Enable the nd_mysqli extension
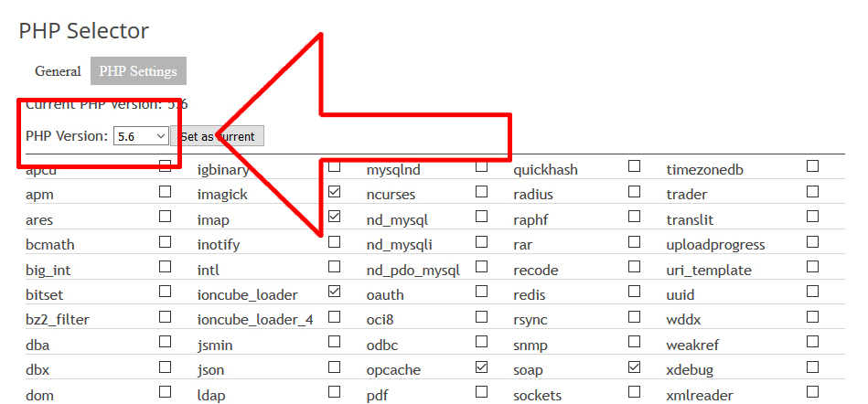 [x=481, y=242]
